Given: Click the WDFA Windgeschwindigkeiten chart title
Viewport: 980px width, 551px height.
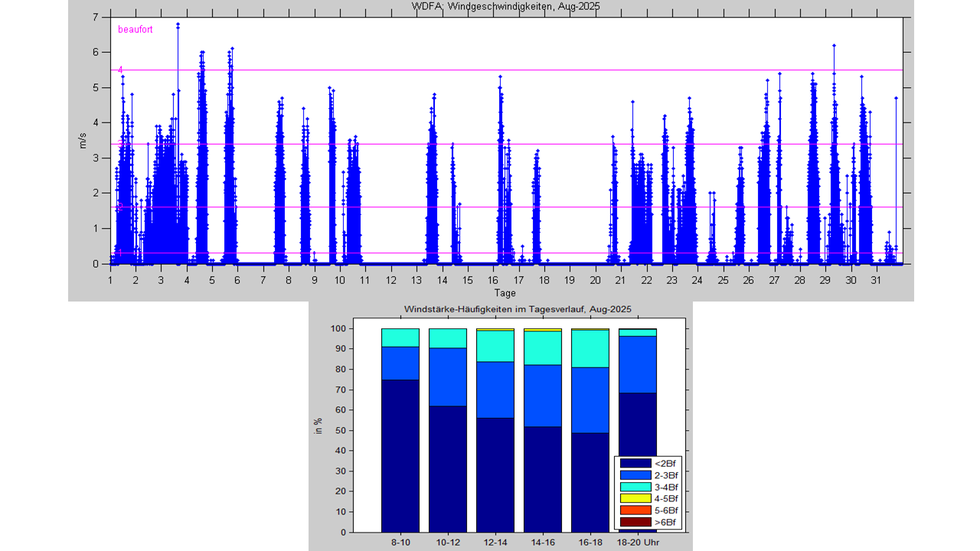Looking at the screenshot, I should pos(506,6).
